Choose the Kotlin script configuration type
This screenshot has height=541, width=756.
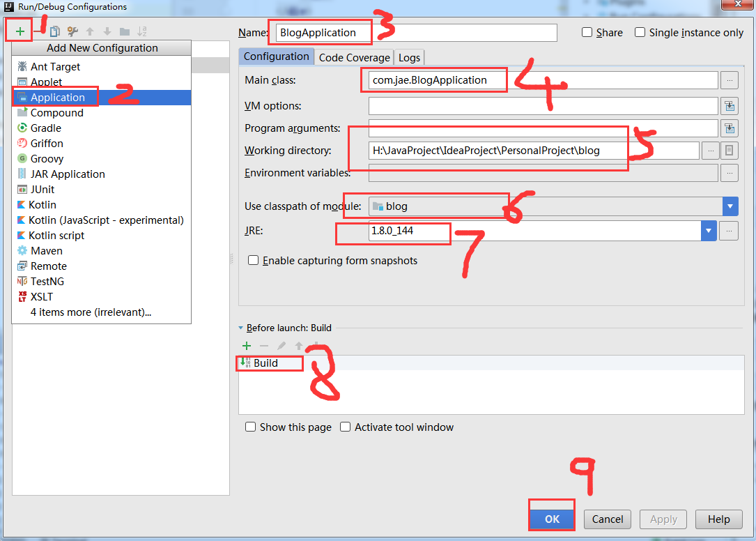point(101,235)
